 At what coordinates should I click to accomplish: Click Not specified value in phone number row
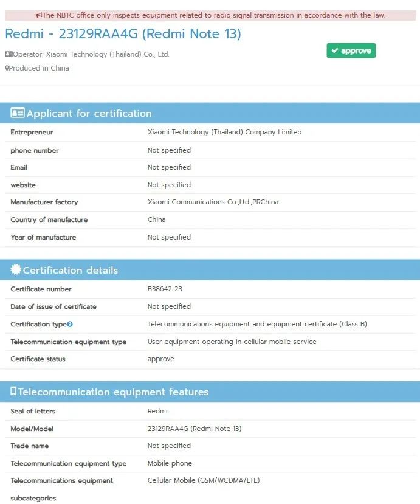169,150
